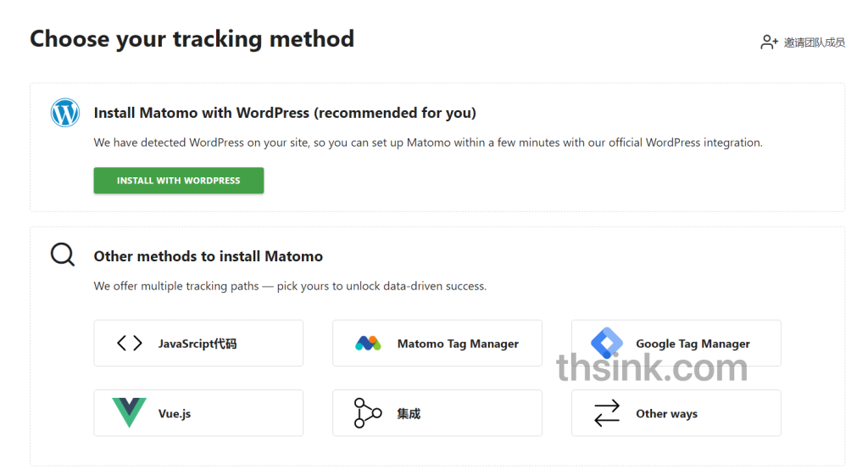Choose the 集成 integration label
Image resolution: width=868 pixels, height=476 pixels.
point(409,414)
